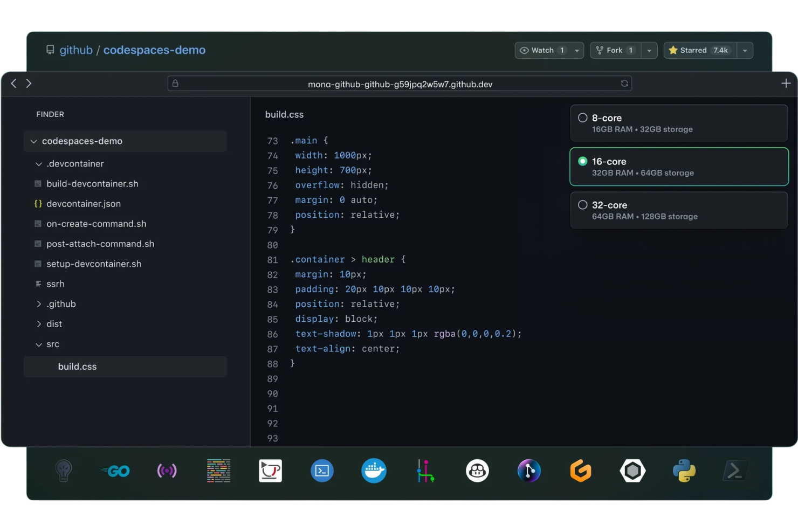Select the terminal icon in the dock

click(x=322, y=471)
